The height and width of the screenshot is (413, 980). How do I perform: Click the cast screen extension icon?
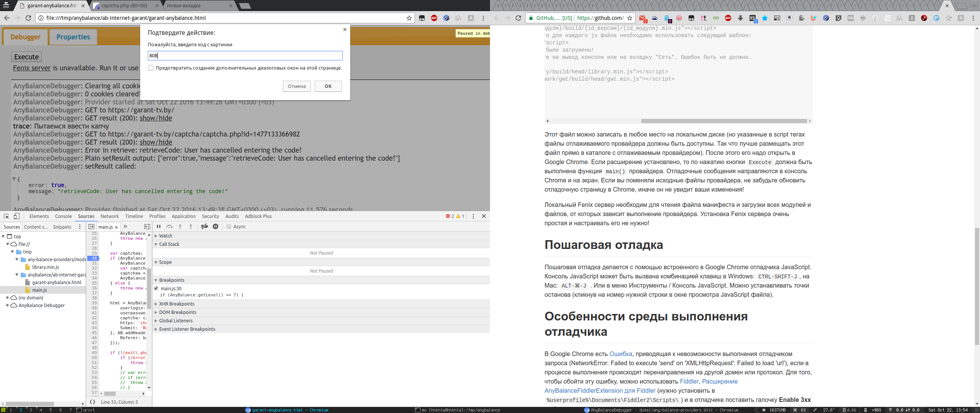(x=777, y=18)
